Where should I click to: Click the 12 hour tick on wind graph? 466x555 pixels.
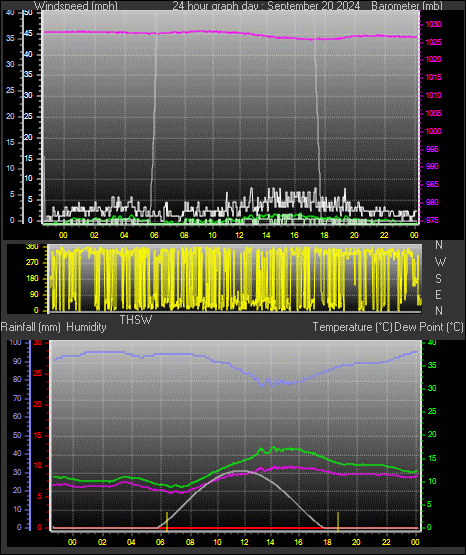tap(240, 235)
